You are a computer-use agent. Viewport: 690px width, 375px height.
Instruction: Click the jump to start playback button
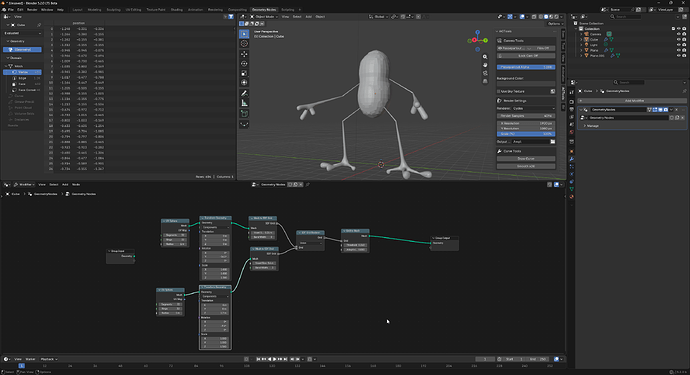pyautogui.click(x=258, y=359)
